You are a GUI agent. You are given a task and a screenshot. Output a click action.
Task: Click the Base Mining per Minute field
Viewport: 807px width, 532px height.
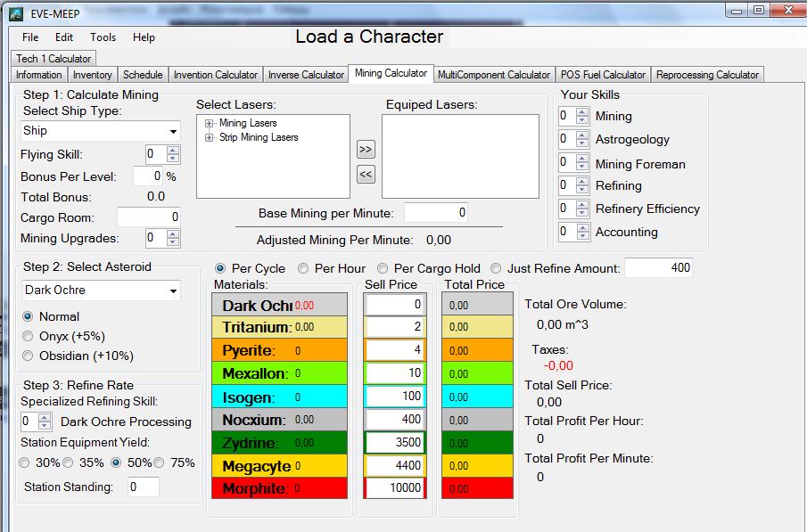pyautogui.click(x=435, y=212)
